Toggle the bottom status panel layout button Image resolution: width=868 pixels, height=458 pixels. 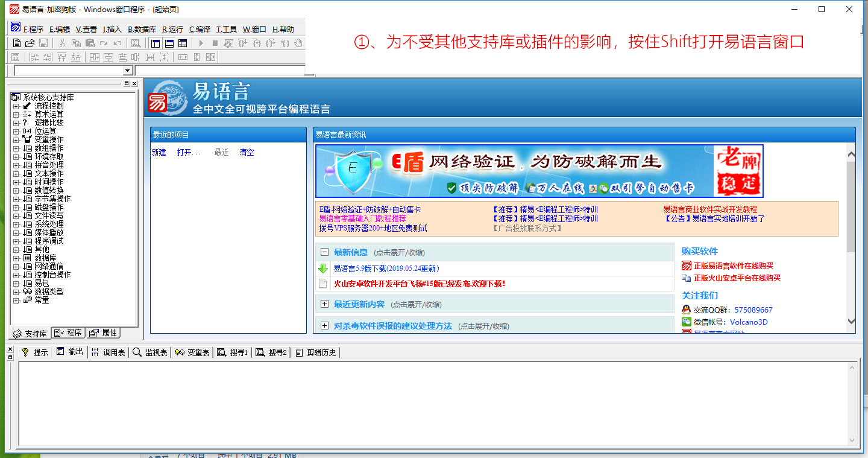pyautogui.click(x=169, y=43)
